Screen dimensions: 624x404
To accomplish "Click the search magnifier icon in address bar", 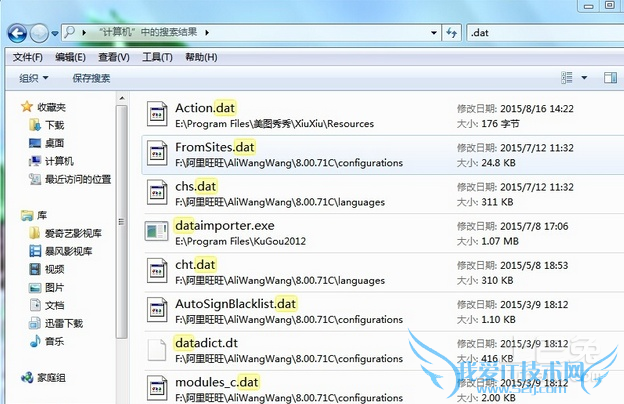I will (69, 32).
